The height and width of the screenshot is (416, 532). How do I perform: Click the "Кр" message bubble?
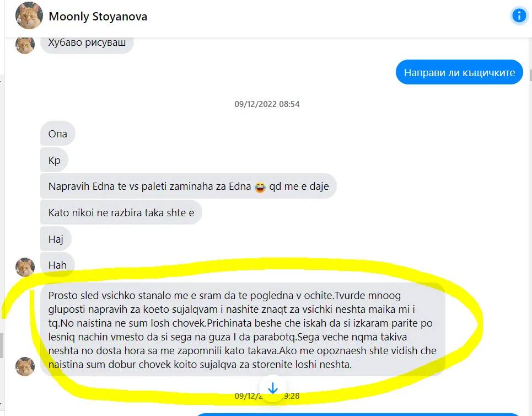54,160
